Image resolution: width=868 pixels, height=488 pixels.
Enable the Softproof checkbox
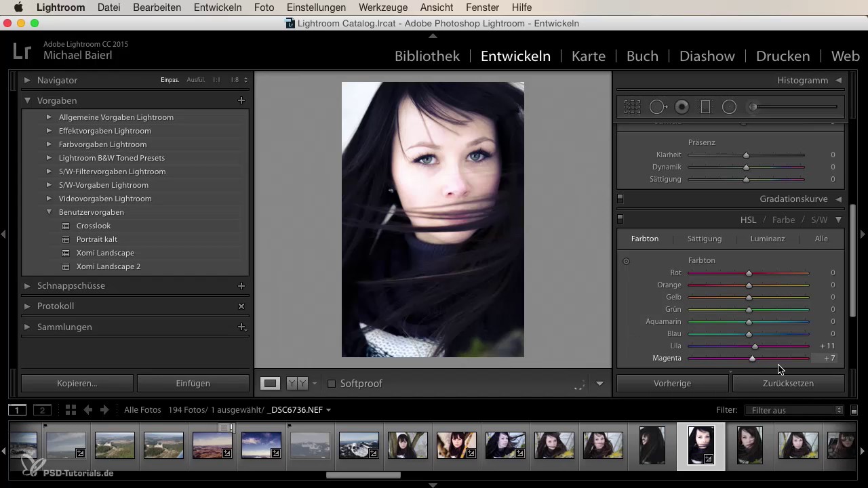click(332, 384)
